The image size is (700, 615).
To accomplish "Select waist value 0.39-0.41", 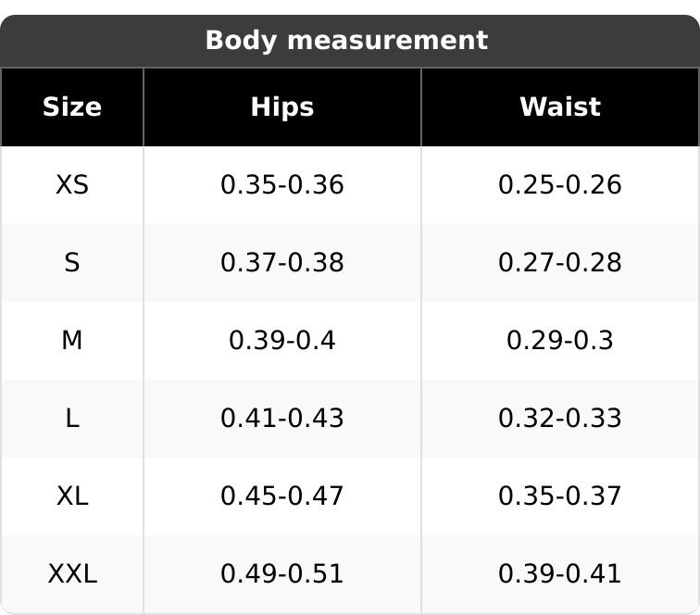I will pyautogui.click(x=560, y=574).
